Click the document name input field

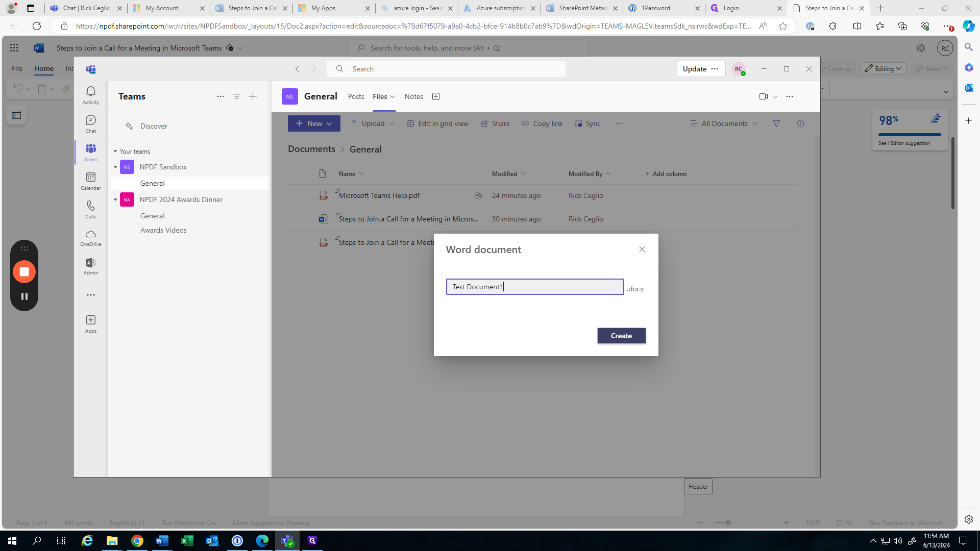tap(535, 287)
